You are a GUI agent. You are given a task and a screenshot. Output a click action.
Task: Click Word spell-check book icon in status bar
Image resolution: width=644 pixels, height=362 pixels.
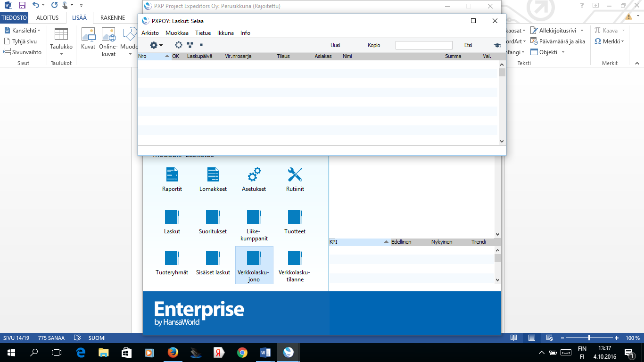click(x=78, y=338)
